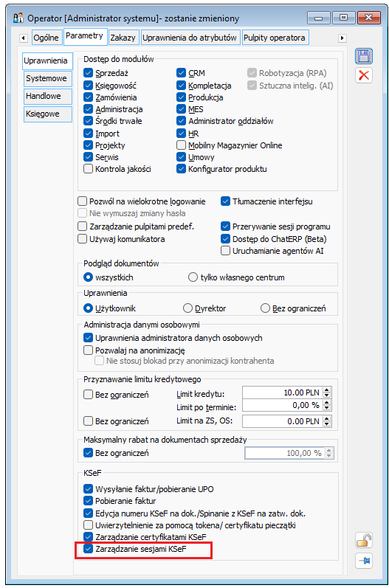This screenshot has width=389, height=588.
Task: Save operator with the floppy disk icon
Action: pyautogui.click(x=363, y=56)
